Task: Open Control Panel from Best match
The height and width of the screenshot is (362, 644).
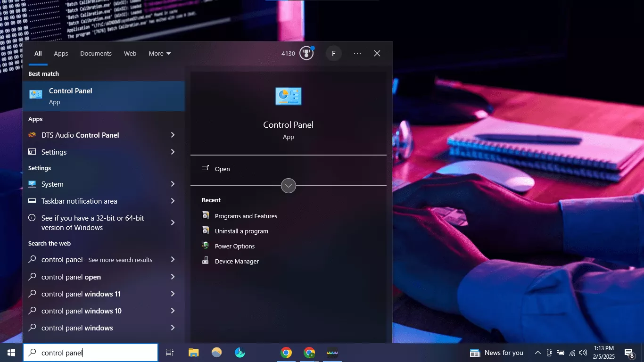Action: click(x=71, y=96)
